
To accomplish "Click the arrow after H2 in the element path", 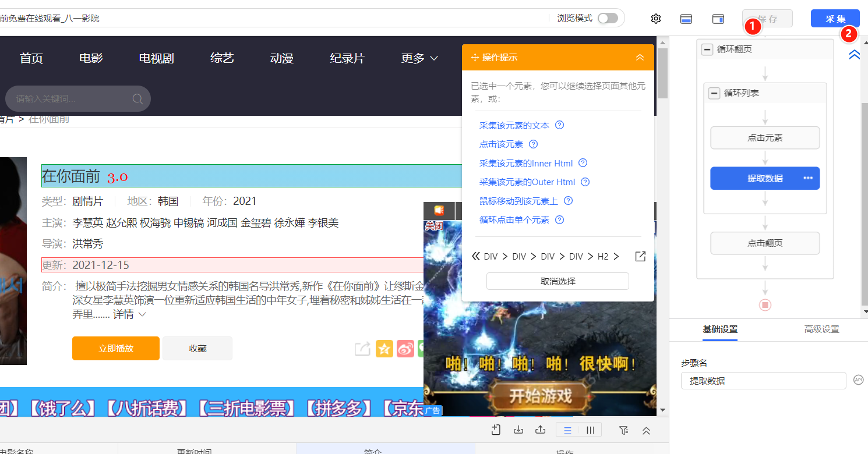I will (x=616, y=257).
